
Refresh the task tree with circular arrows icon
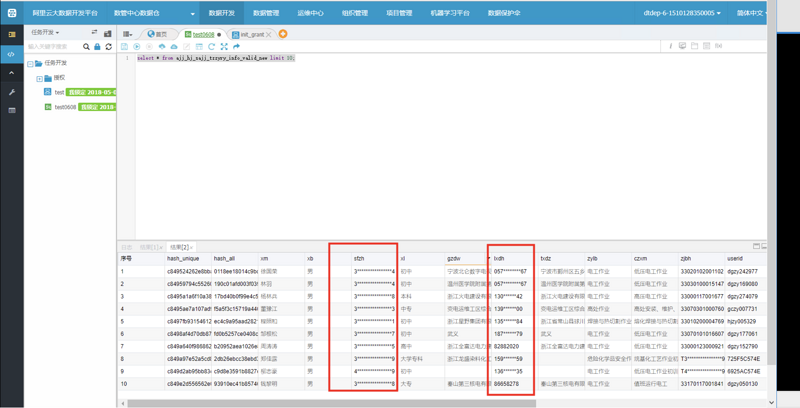(109, 46)
